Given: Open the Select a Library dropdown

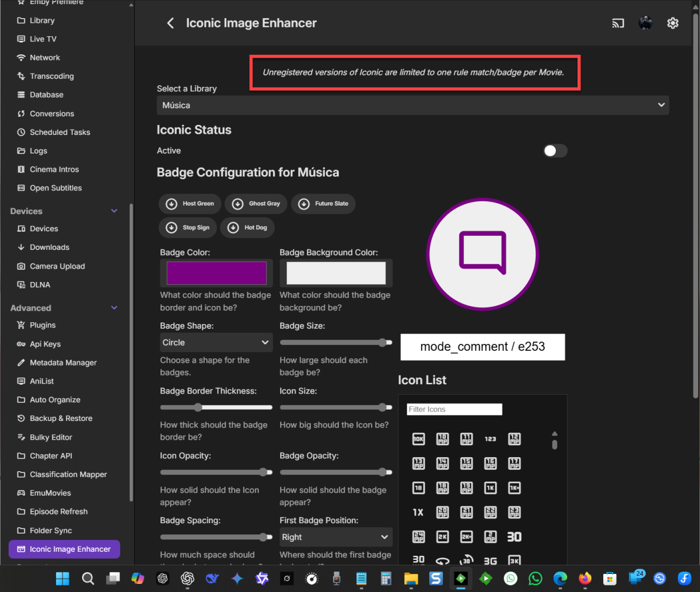Looking at the screenshot, I should (x=412, y=105).
